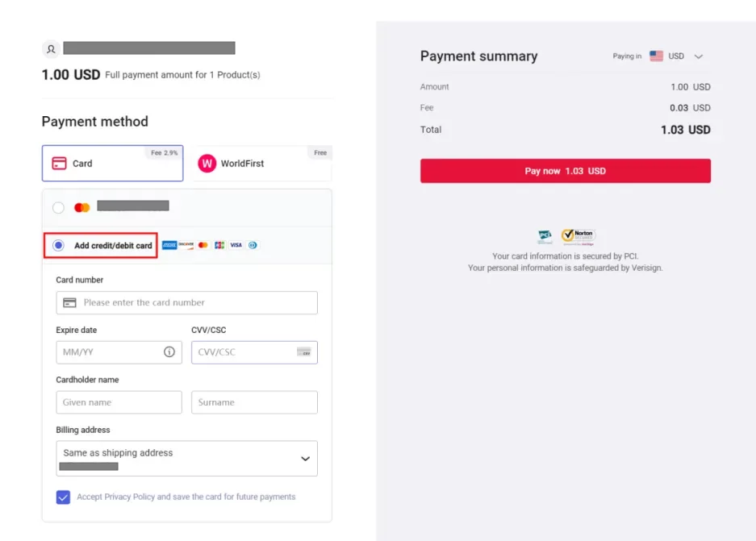The image size is (756, 541).
Task: Switch to the Card payment tab
Action: point(112,164)
